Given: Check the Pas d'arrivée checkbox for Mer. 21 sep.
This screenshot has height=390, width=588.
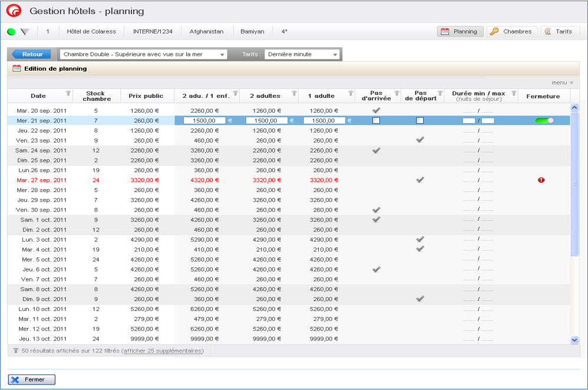Looking at the screenshot, I should [x=376, y=120].
